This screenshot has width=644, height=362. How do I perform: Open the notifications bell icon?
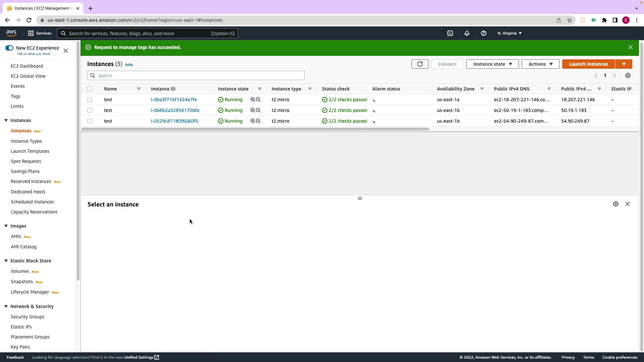tap(467, 33)
